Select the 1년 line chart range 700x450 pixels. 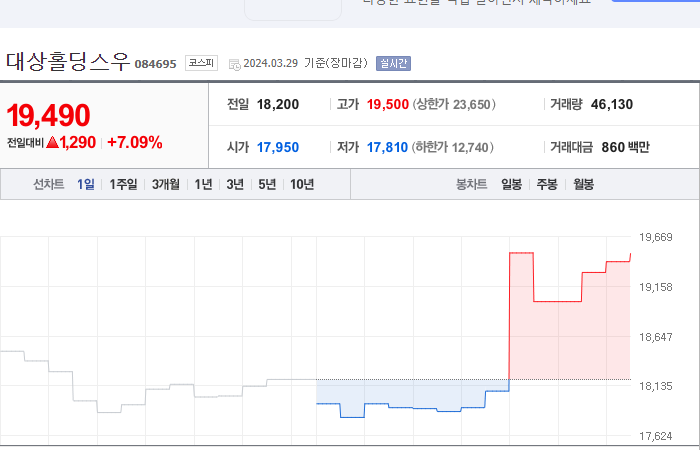(203, 184)
